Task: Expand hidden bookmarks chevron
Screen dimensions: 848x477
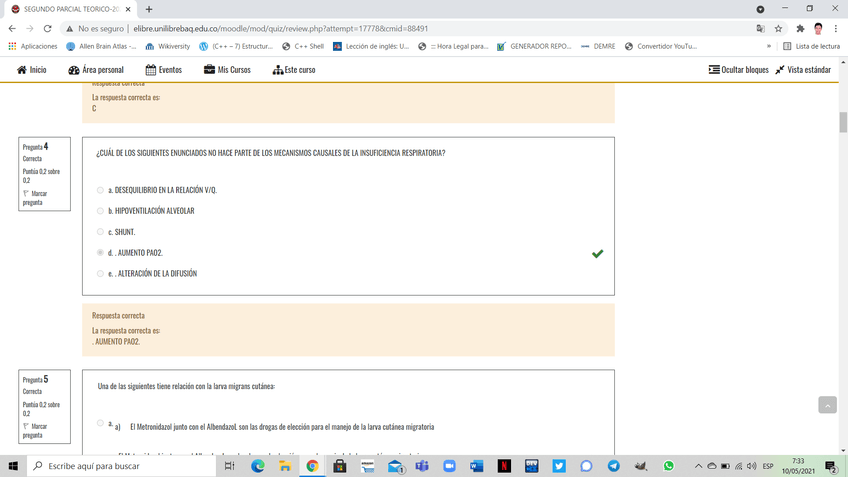Action: click(x=768, y=47)
